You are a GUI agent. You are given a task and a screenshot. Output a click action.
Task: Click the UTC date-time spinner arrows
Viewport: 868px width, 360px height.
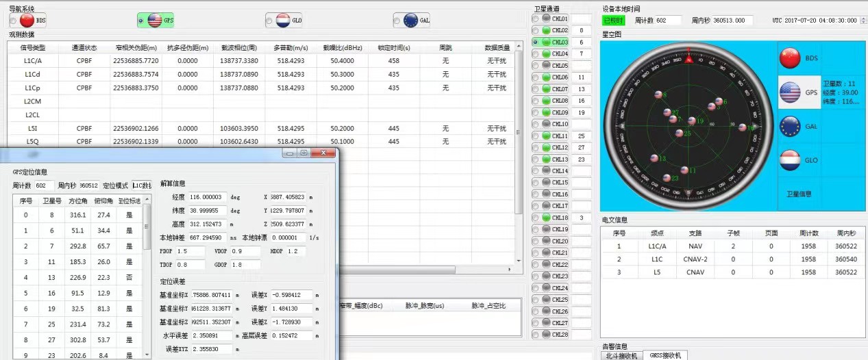[861, 21]
